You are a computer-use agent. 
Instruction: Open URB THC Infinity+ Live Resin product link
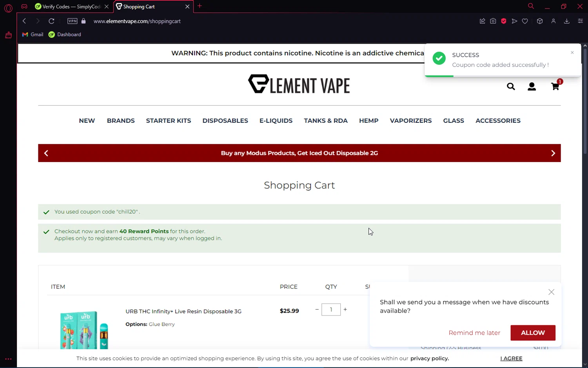coord(183,312)
